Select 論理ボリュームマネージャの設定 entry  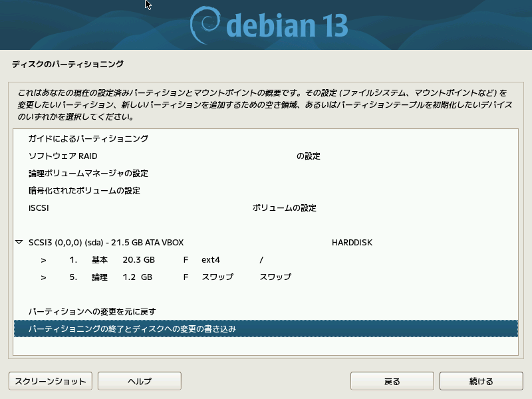click(266, 173)
